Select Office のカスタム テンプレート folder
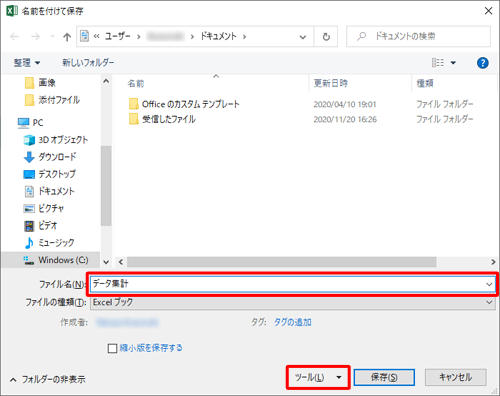 coord(184,104)
